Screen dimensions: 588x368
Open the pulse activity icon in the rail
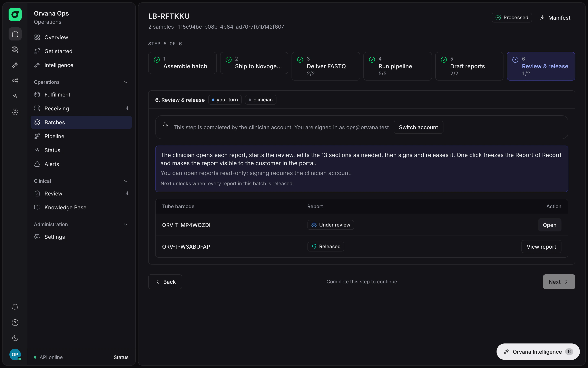pyautogui.click(x=15, y=96)
